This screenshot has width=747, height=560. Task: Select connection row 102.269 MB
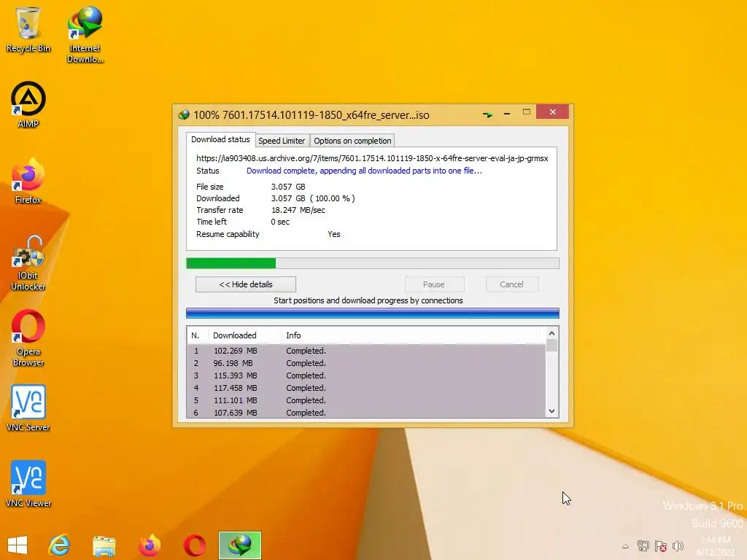click(x=366, y=351)
